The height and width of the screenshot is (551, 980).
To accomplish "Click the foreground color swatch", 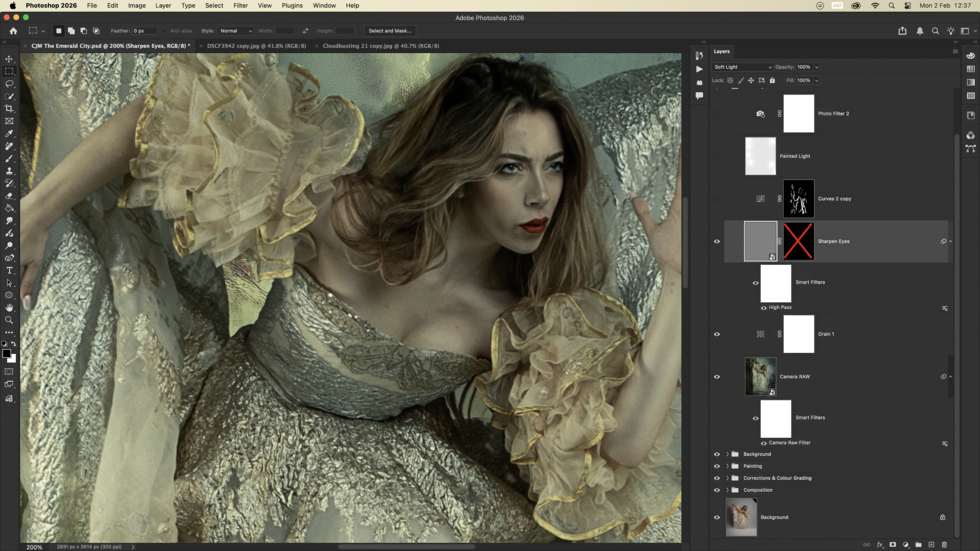I will pos(6,353).
